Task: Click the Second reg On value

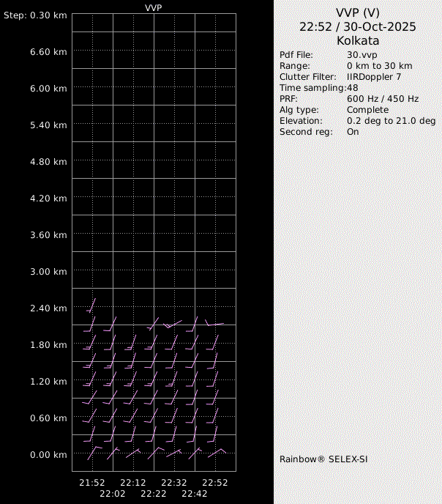Action: (x=353, y=132)
